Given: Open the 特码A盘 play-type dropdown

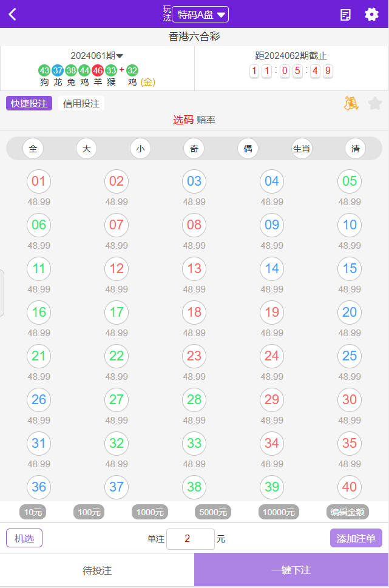Looking at the screenshot, I should point(200,15).
